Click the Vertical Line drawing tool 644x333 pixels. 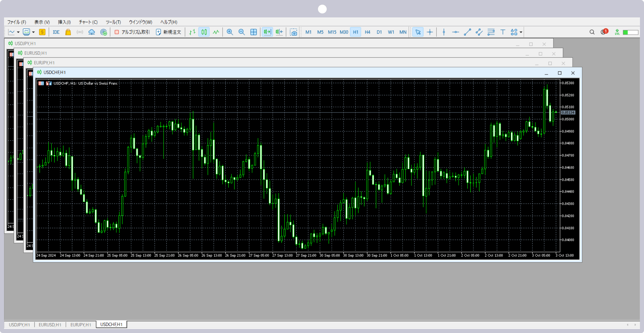tap(444, 32)
